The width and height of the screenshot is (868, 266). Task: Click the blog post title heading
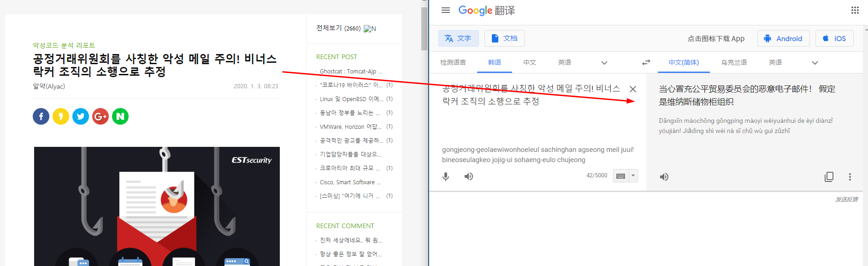tap(155, 65)
